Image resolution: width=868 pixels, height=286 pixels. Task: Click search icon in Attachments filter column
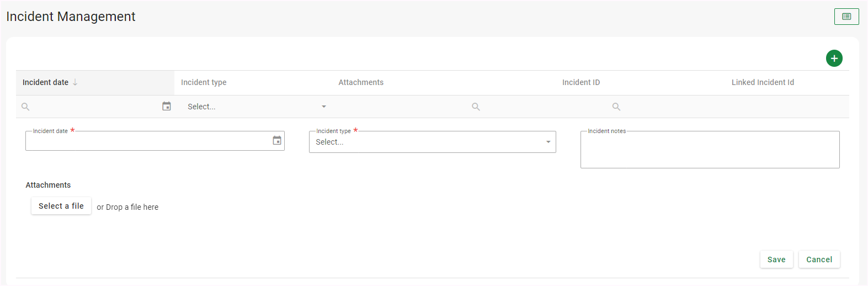coord(476,107)
